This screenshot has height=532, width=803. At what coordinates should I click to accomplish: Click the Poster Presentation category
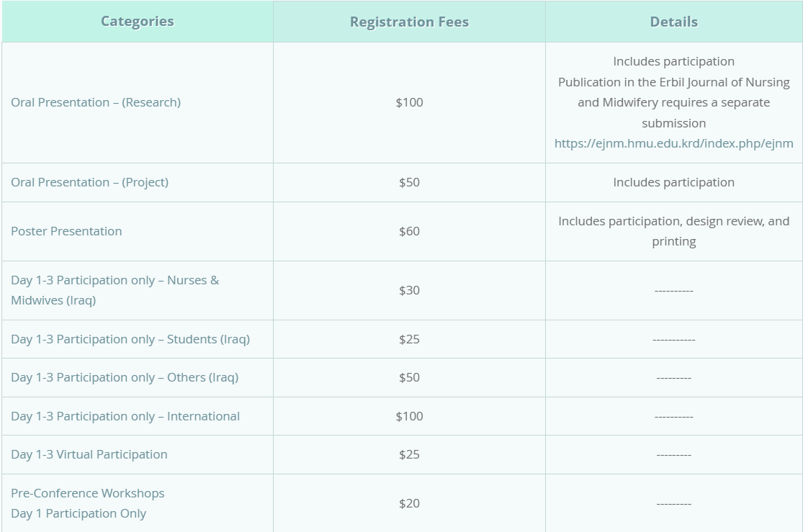pos(66,231)
